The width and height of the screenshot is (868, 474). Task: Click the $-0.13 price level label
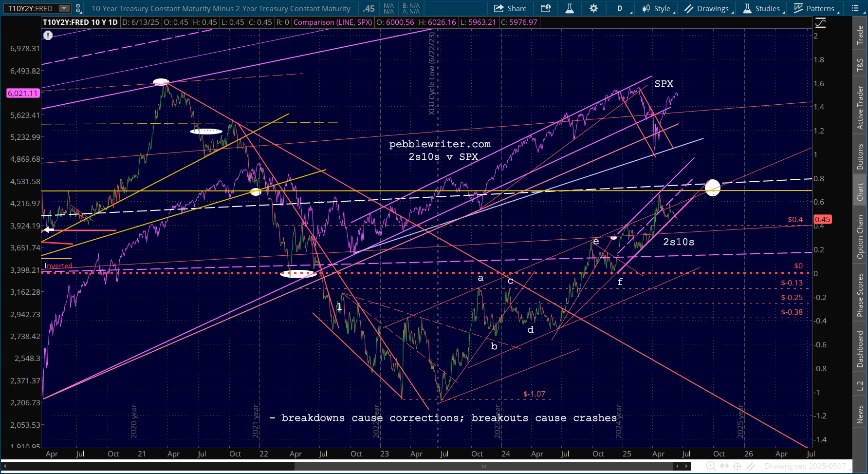(792, 283)
